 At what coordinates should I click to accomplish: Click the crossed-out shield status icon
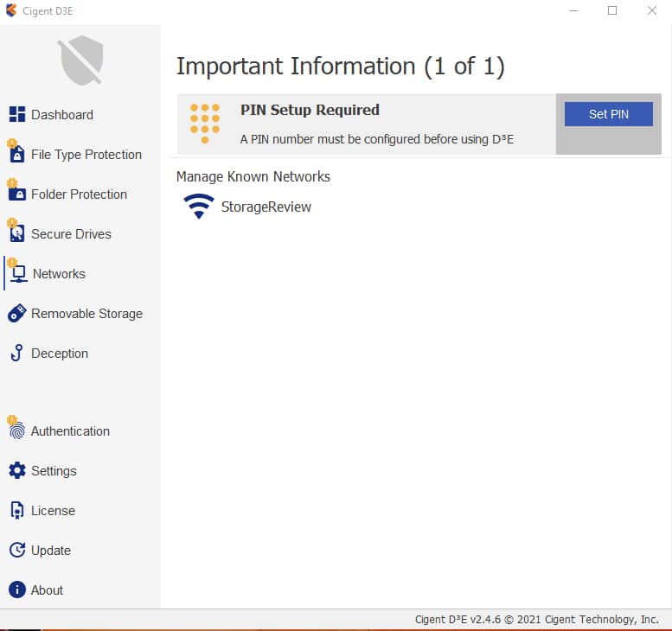81,60
